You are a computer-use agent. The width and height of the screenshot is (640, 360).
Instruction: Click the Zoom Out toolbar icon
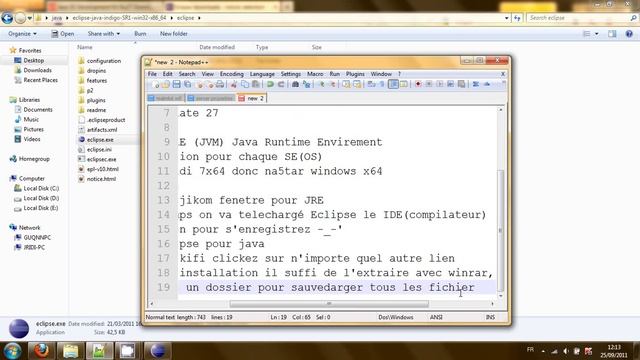(333, 84)
